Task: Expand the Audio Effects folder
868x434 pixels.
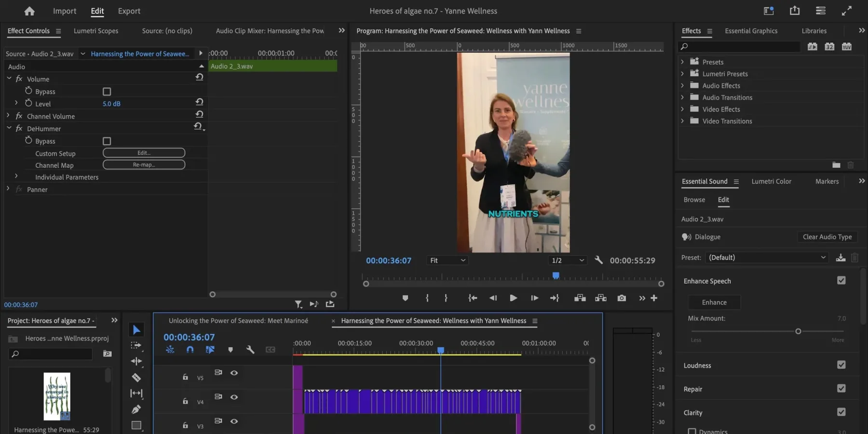Action: 682,85
